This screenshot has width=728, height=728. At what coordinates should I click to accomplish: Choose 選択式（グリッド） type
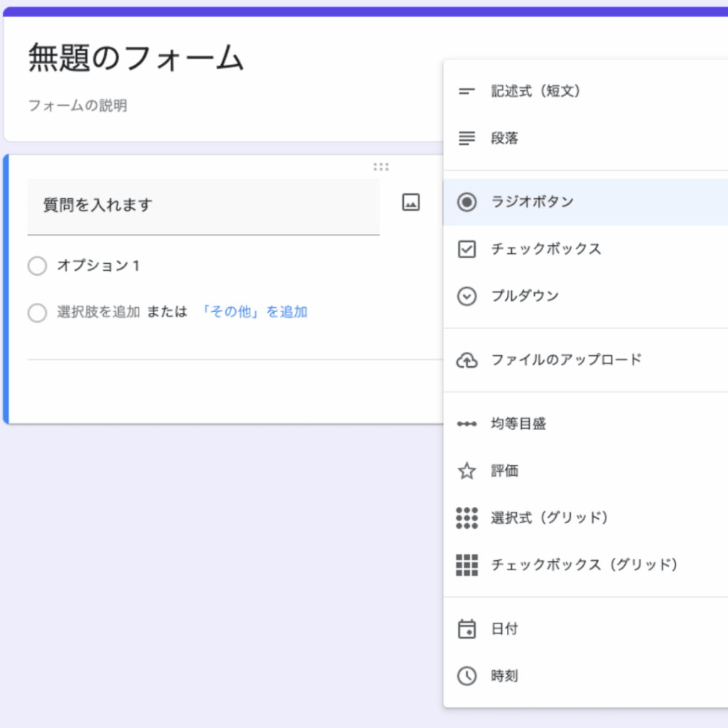(586, 518)
